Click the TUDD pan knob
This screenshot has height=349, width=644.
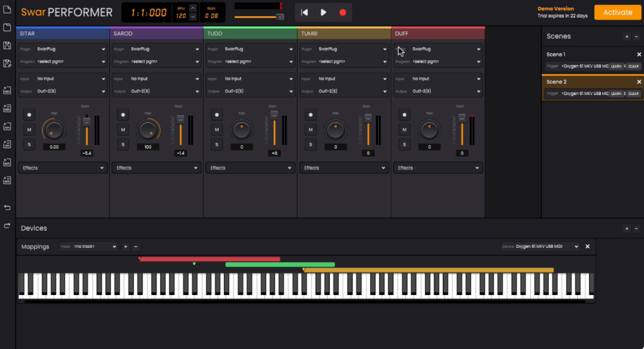pos(242,130)
